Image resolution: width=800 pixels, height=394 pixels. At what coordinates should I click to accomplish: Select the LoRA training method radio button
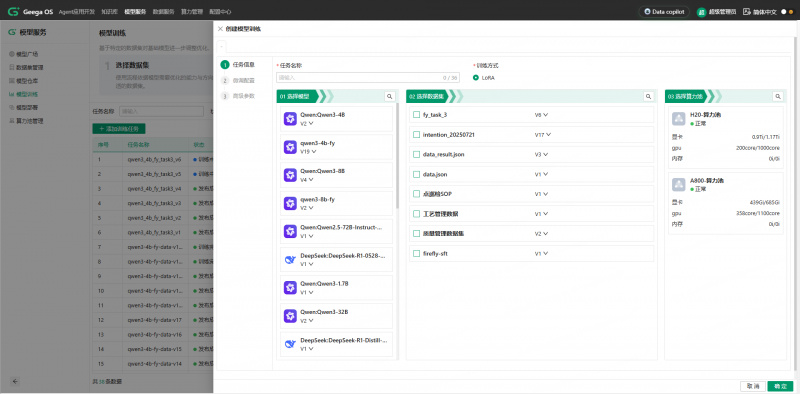click(476, 78)
